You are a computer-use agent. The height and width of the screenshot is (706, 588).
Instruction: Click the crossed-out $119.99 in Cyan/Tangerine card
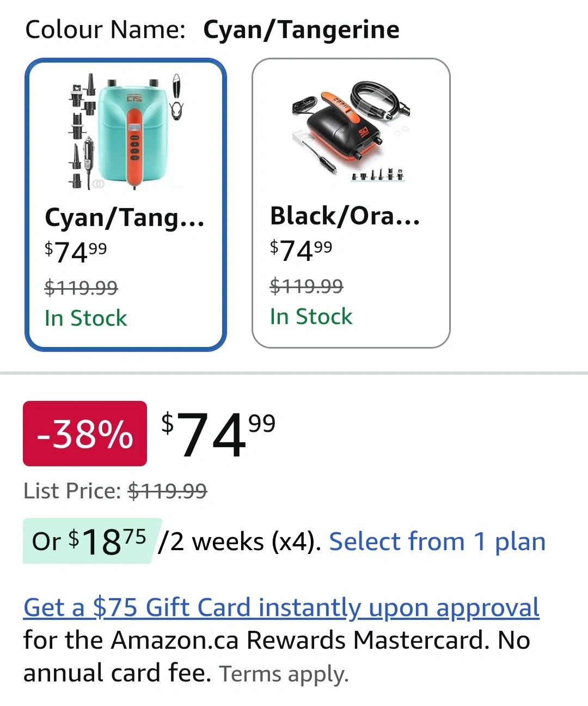pos(81,287)
